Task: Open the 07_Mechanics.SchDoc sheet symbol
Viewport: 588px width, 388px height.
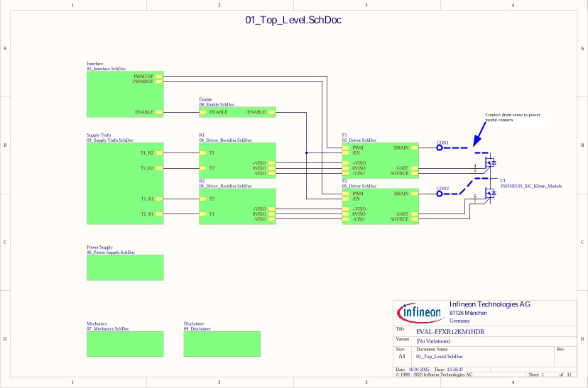Action: pyautogui.click(x=124, y=344)
